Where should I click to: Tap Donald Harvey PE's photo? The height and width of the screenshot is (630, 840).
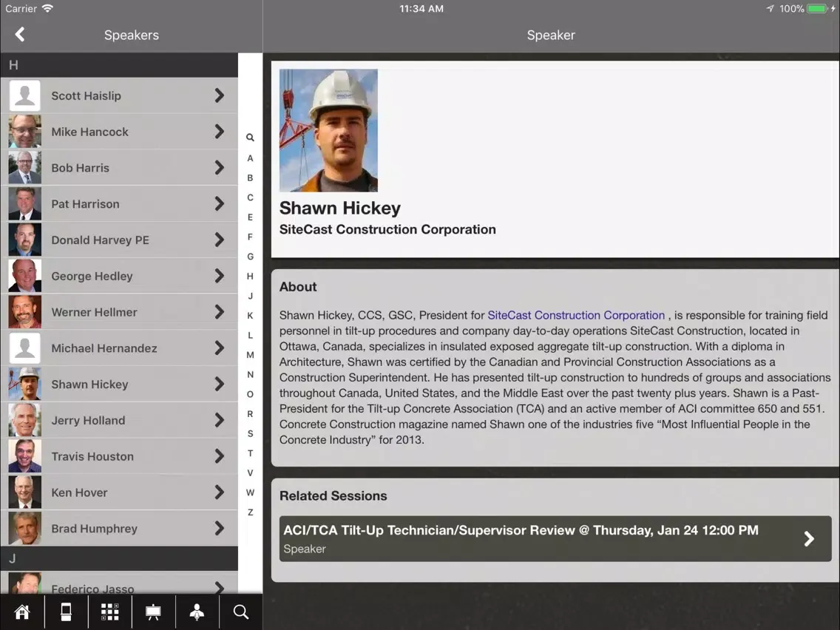24,240
